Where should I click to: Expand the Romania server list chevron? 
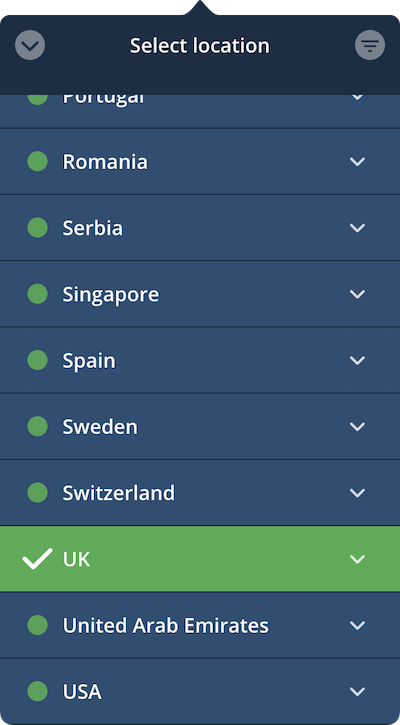click(x=357, y=161)
